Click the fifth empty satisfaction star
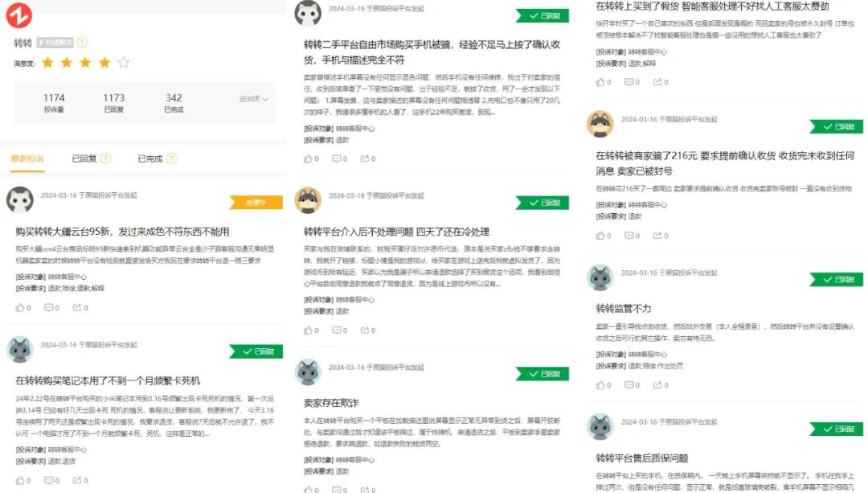The width and height of the screenshot is (868, 493). (124, 63)
